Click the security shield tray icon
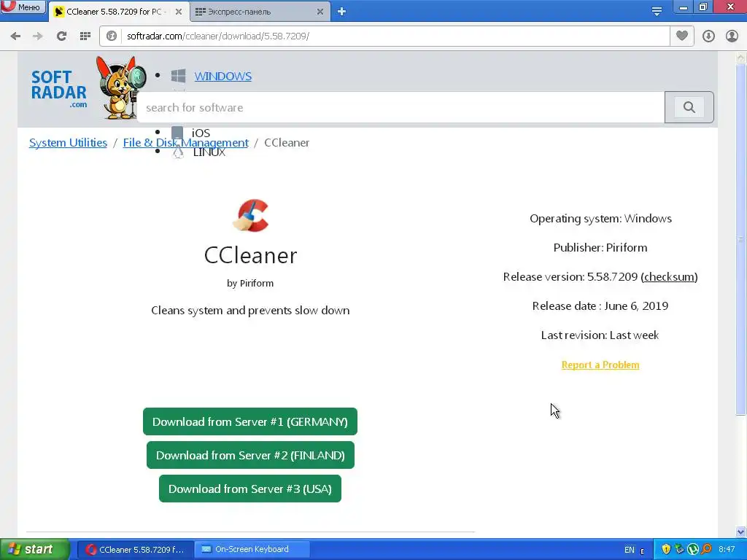The width and height of the screenshot is (747, 560). pos(666,550)
